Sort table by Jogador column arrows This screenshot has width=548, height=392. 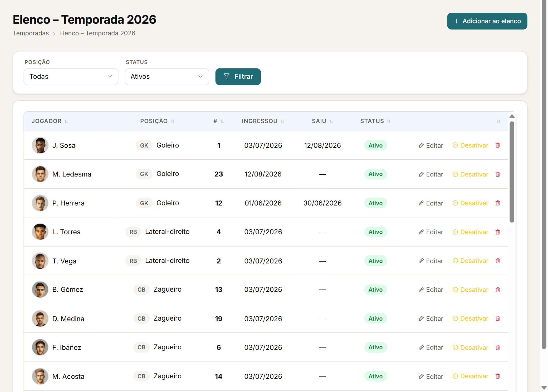tap(66, 121)
